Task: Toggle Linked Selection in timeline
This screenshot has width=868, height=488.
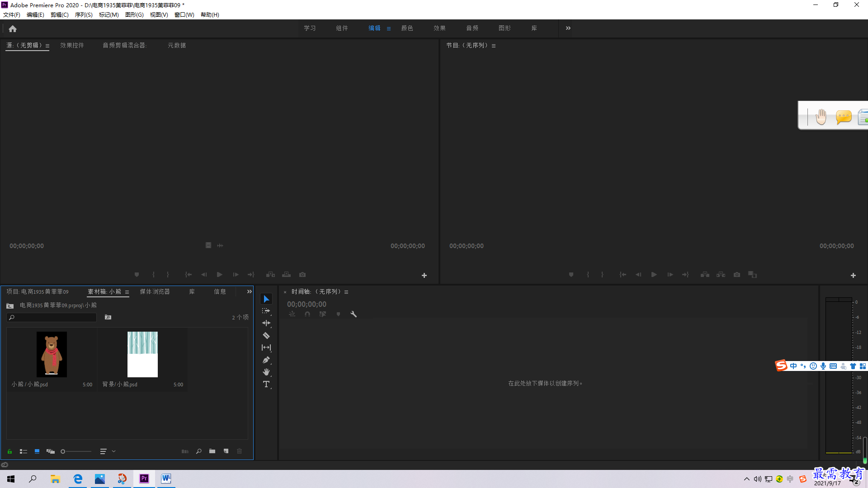Action: click(323, 314)
